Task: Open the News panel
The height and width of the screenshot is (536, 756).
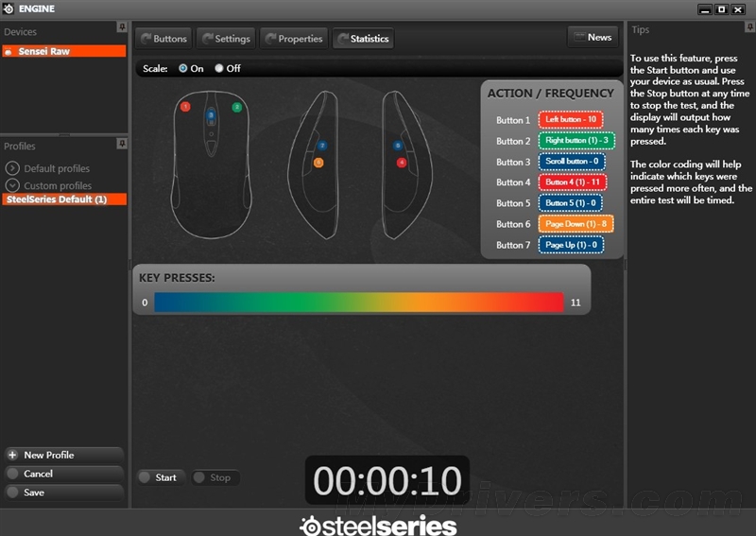Action: [x=593, y=37]
